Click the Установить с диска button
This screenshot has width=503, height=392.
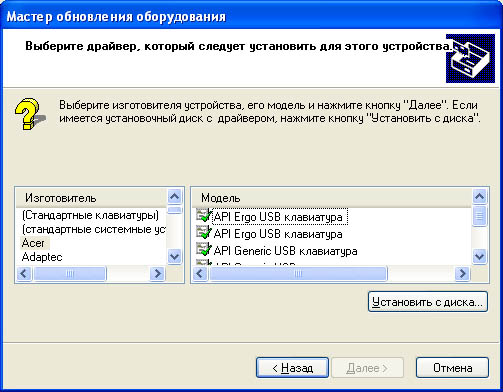click(x=428, y=302)
